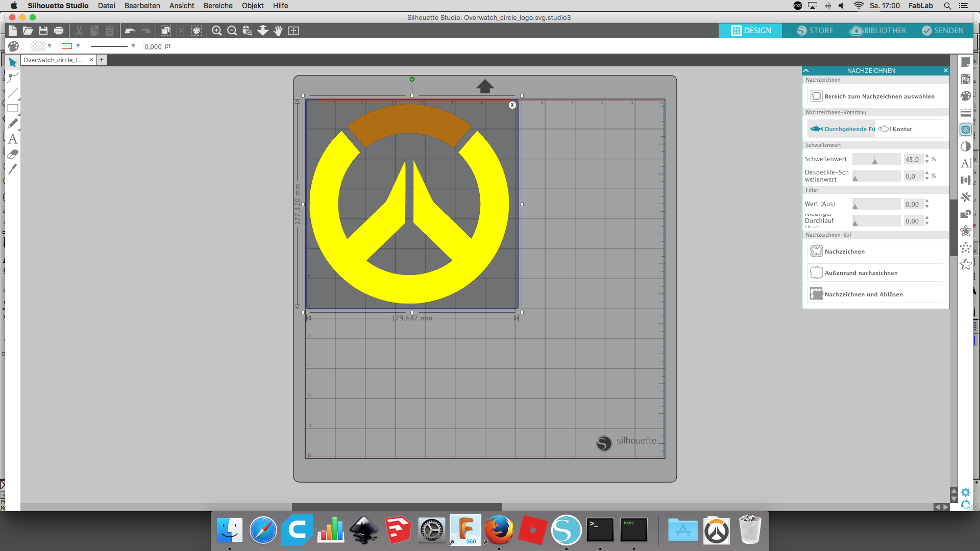This screenshot has height=551, width=980.
Task: Close the Overwatch_circle_l... document tab
Action: pos(91,60)
